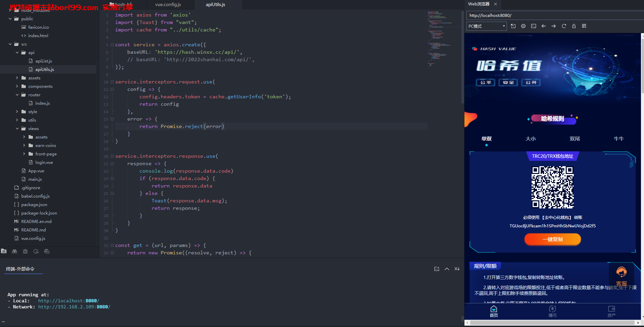Open Web browser settings gear

point(523,26)
